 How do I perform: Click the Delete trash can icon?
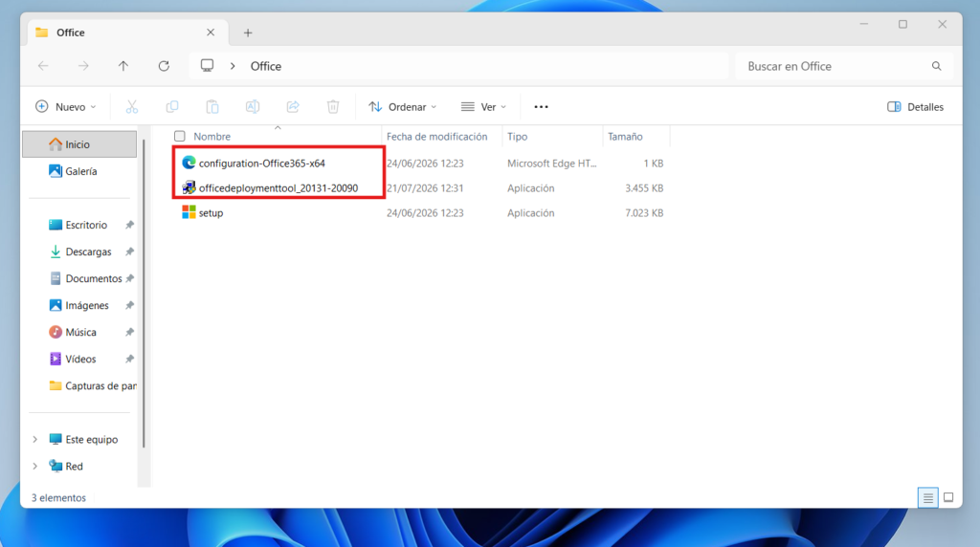[x=333, y=107]
